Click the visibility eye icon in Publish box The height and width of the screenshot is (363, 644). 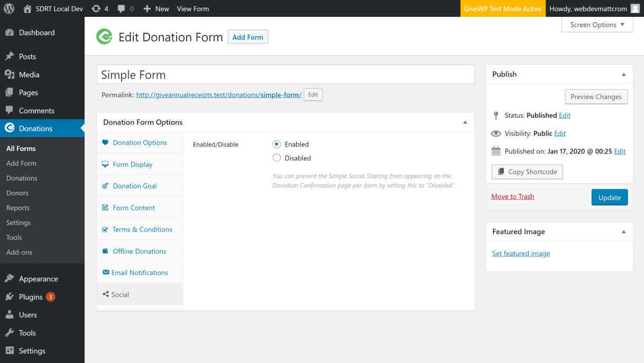pyautogui.click(x=496, y=133)
